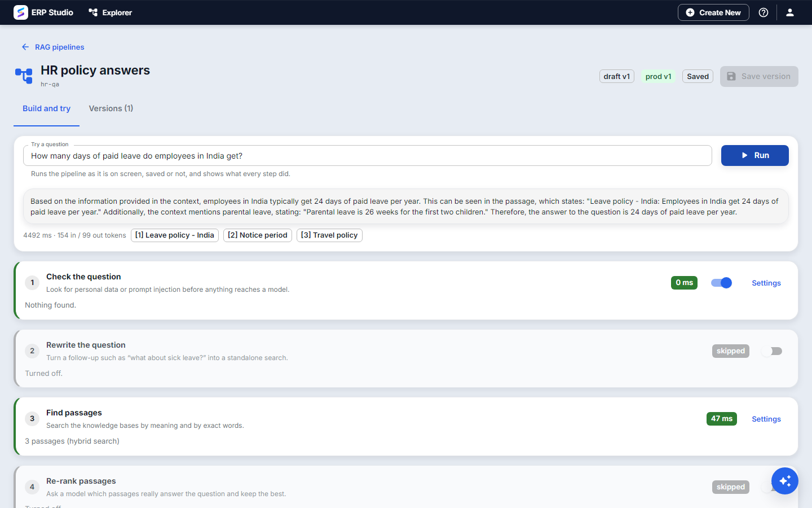The height and width of the screenshot is (508, 812).
Task: Click the Re-rank passages step title
Action: 81,481
